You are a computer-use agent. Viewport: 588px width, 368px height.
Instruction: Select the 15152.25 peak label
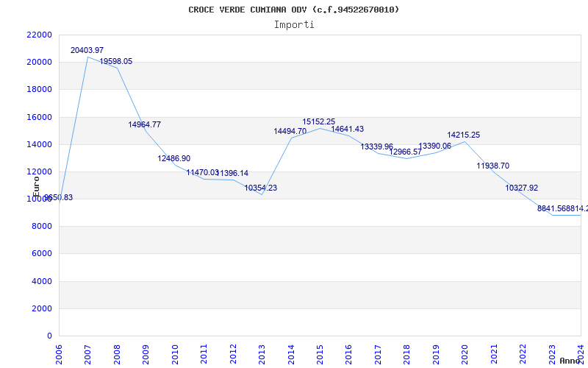tap(319, 122)
